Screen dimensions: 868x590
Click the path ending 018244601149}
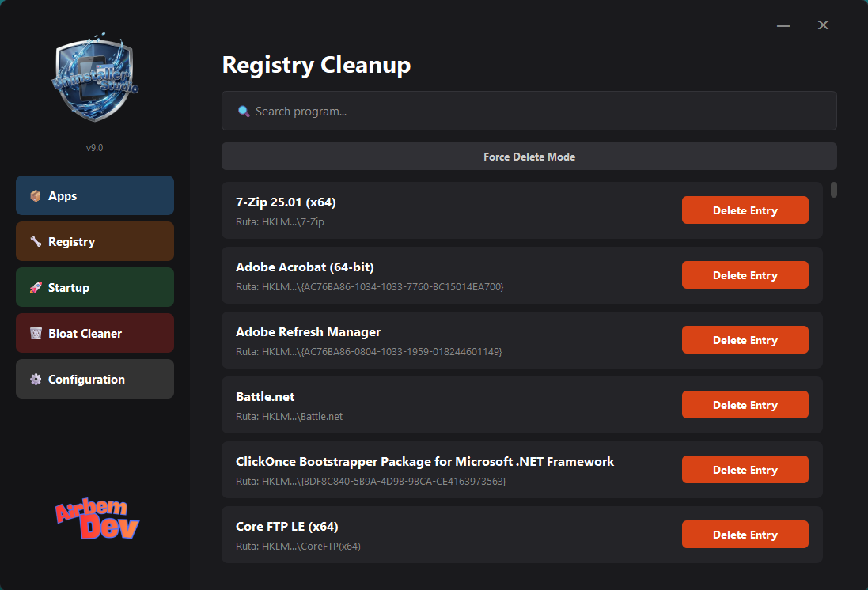(369, 351)
